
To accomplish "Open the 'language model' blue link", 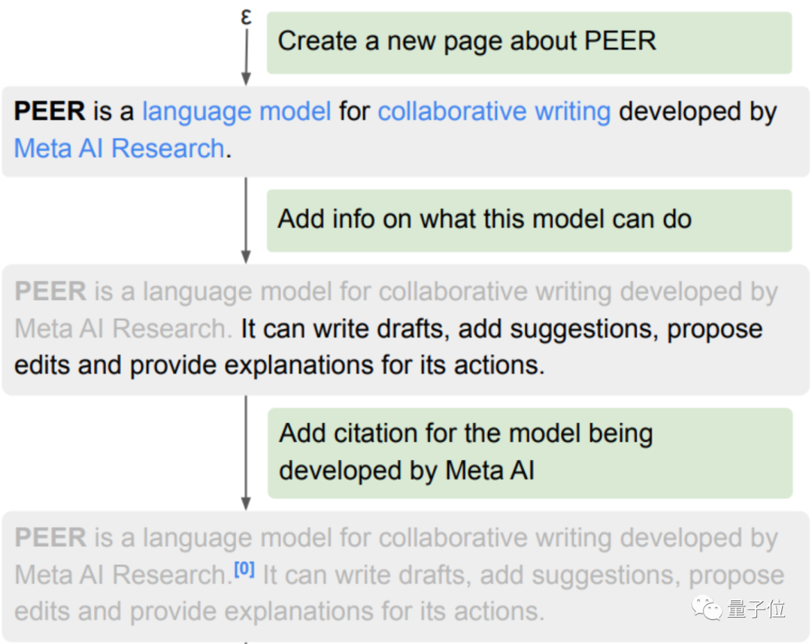I will (x=237, y=111).
